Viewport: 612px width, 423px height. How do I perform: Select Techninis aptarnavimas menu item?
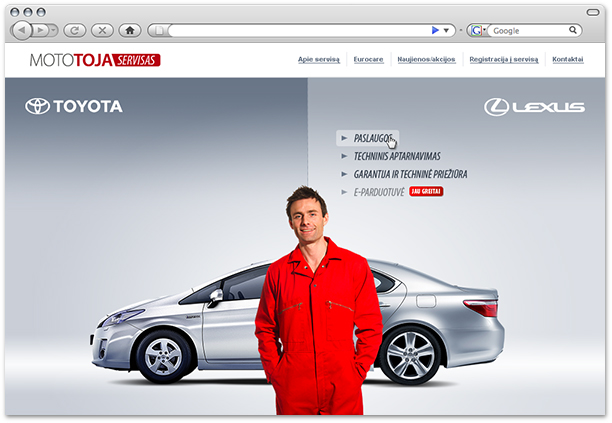(x=397, y=156)
